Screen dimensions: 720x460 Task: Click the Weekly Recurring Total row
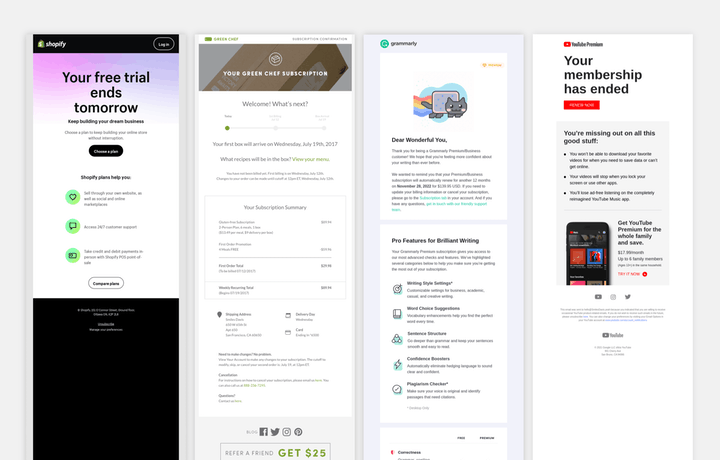coord(275,290)
